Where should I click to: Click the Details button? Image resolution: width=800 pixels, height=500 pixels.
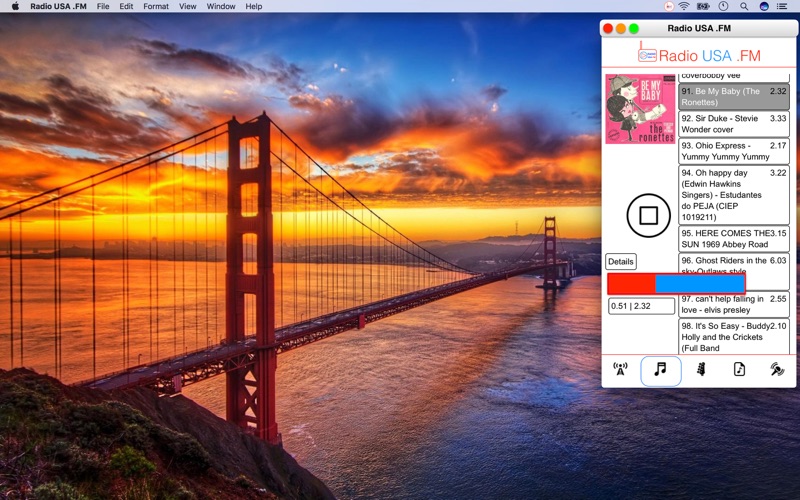[621, 261]
